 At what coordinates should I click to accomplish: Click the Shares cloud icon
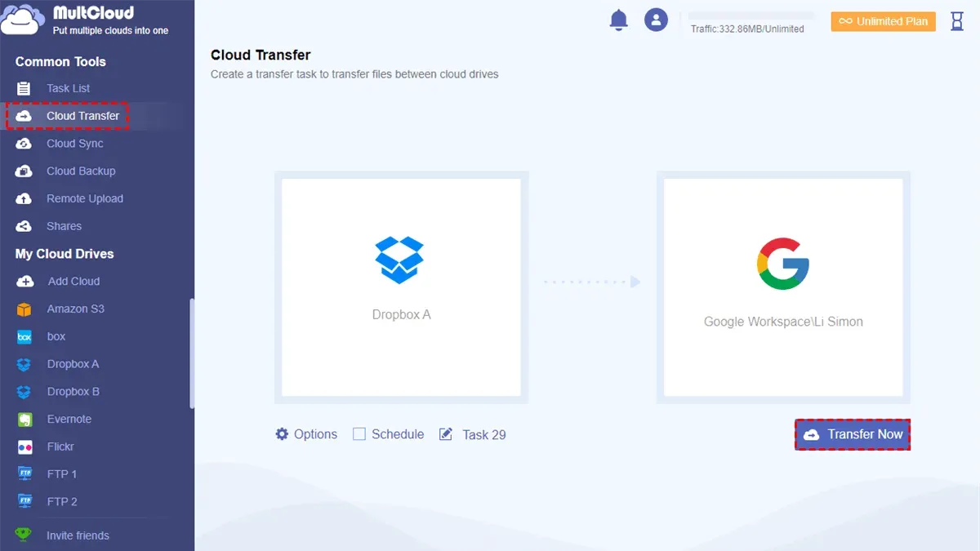point(24,226)
